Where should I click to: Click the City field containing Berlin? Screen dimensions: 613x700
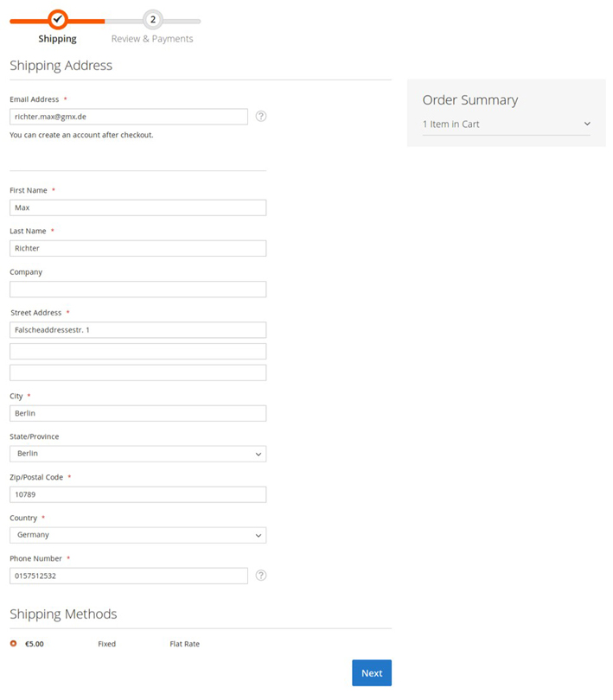pos(137,413)
